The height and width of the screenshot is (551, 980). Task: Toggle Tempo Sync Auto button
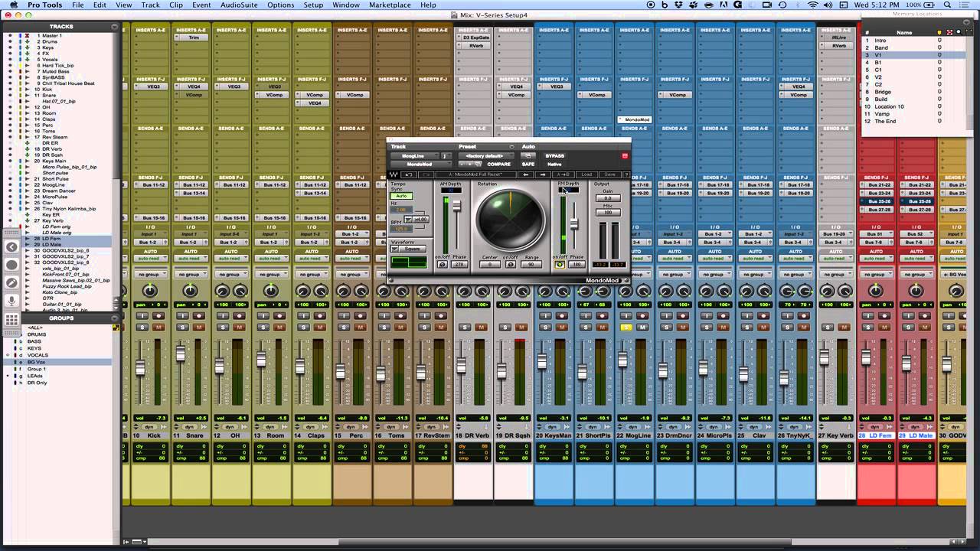click(x=401, y=196)
